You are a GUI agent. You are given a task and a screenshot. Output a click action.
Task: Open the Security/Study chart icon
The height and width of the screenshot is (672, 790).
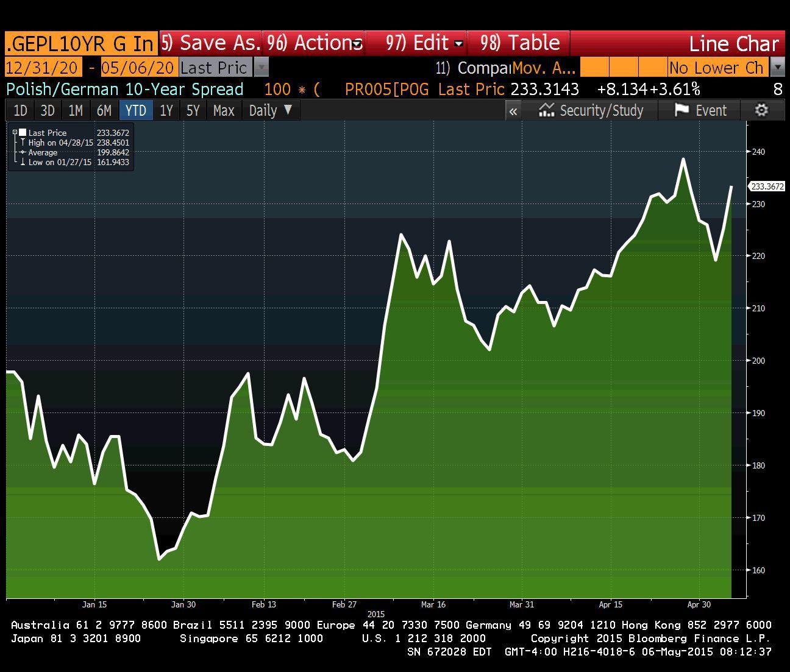[546, 110]
